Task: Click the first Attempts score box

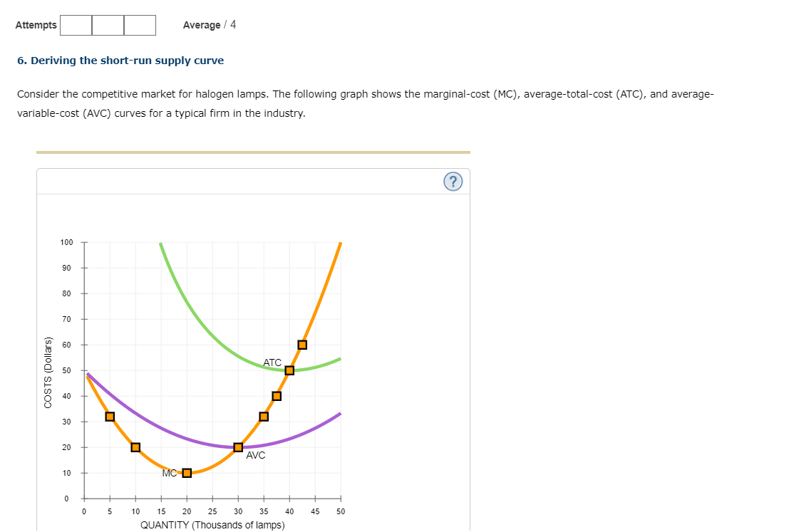Action: [76, 25]
